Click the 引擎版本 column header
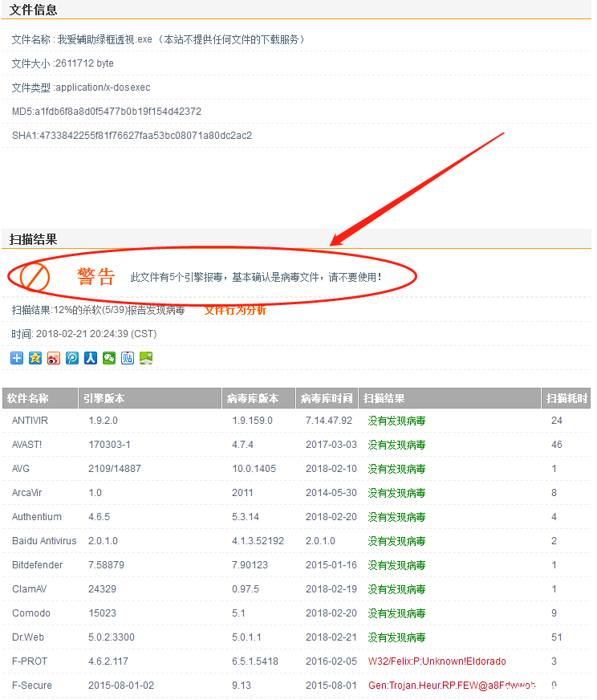 pyautogui.click(x=150, y=398)
